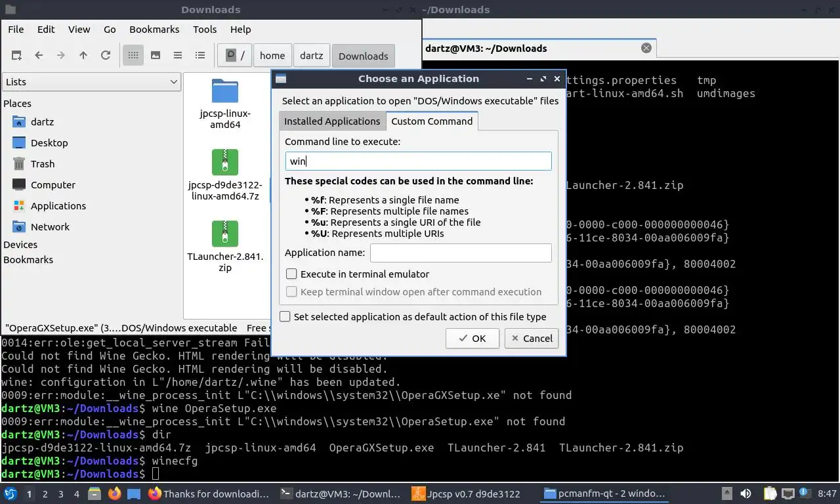Open the clipboard manager tray icon
Image resolution: width=840 pixels, height=504 pixels.
click(x=770, y=493)
